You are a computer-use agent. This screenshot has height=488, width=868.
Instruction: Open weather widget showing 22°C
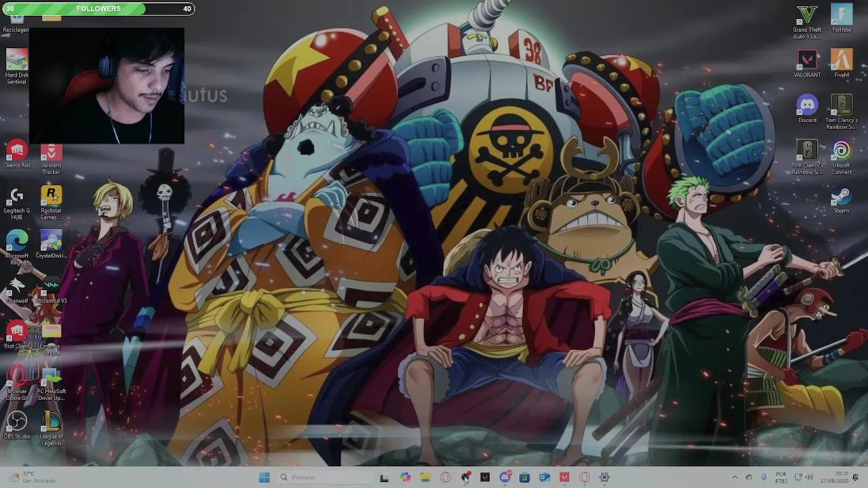[32, 477]
